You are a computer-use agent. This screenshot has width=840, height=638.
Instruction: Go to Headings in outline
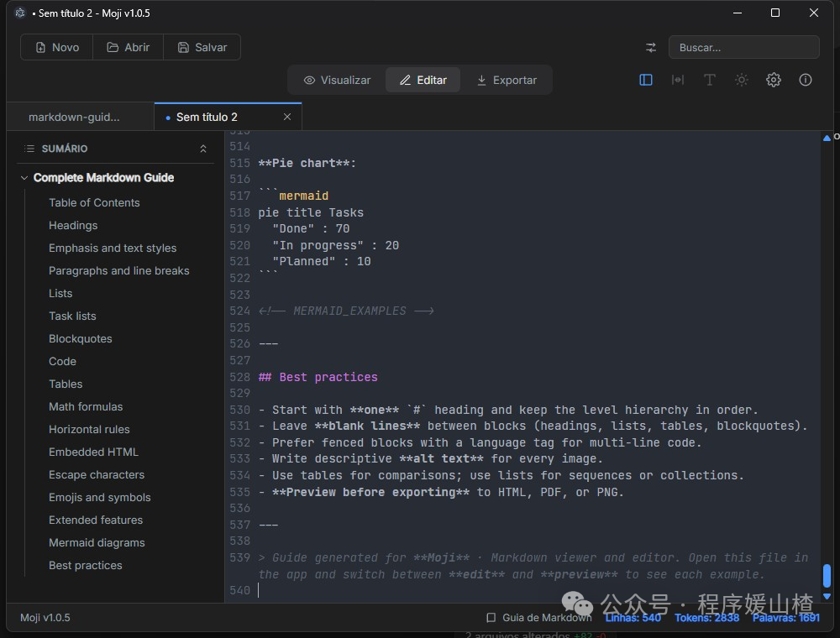[x=73, y=225]
